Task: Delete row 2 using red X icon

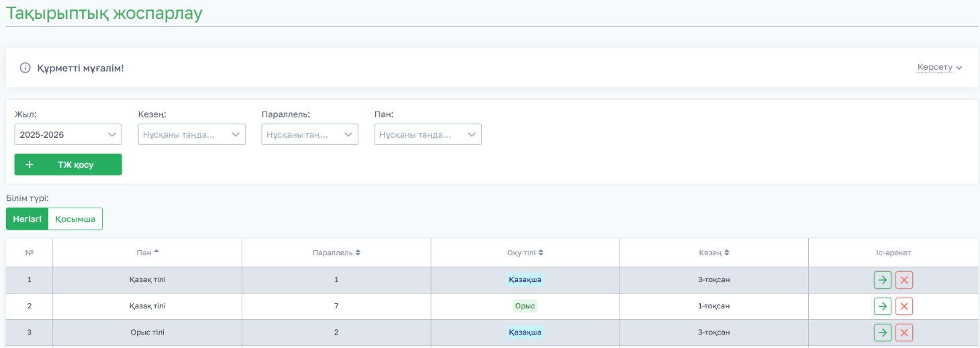Action: [x=904, y=306]
